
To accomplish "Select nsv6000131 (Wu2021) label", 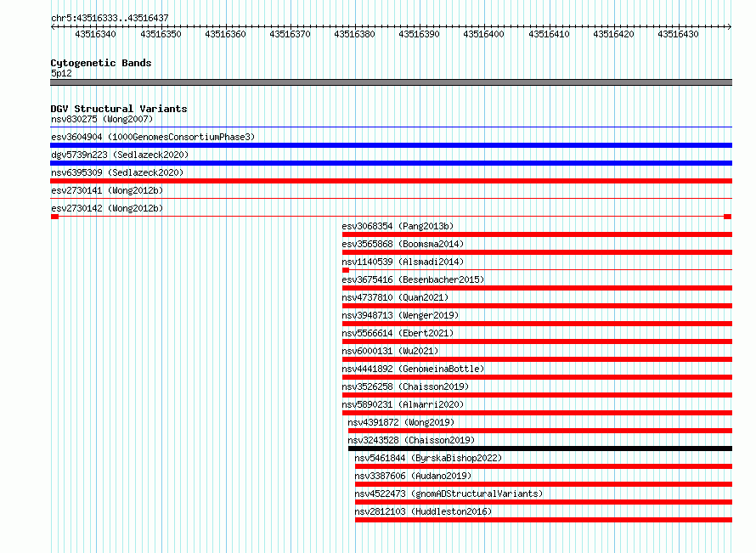I will tap(390, 351).
